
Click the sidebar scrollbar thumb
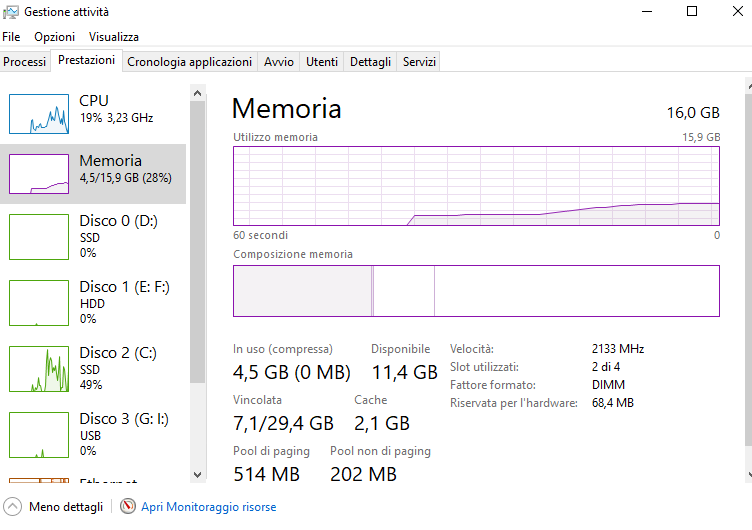pos(197,242)
